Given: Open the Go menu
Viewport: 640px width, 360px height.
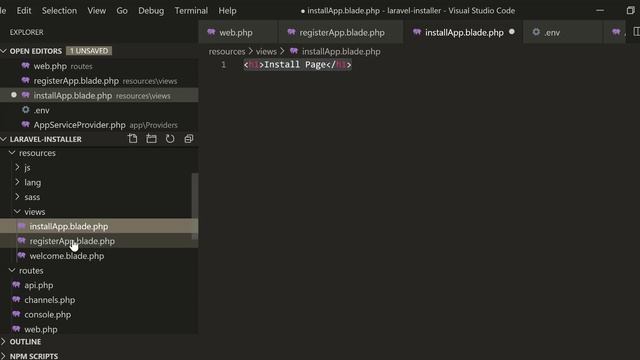Looking at the screenshot, I should tap(122, 11).
